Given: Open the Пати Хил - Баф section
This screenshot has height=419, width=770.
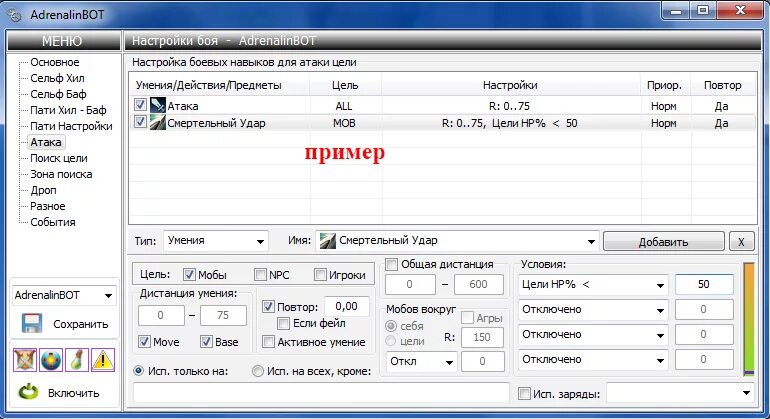Looking at the screenshot, I should point(68,110).
